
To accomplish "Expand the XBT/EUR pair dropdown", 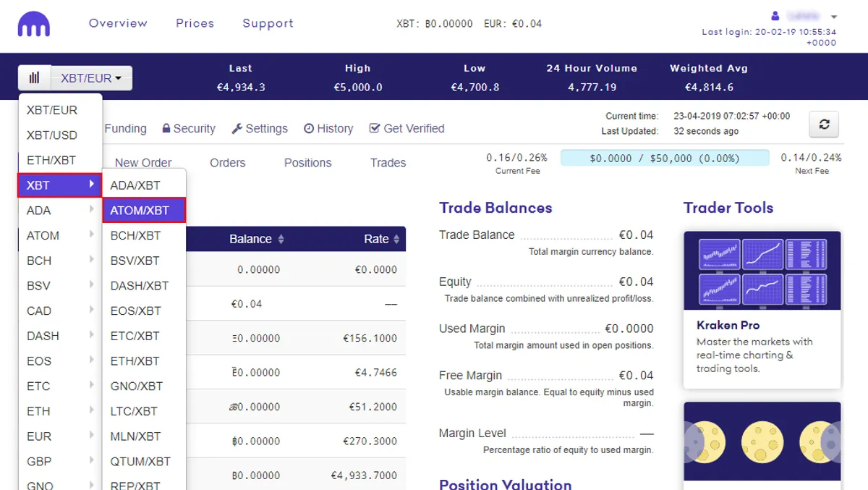I will click(x=91, y=78).
